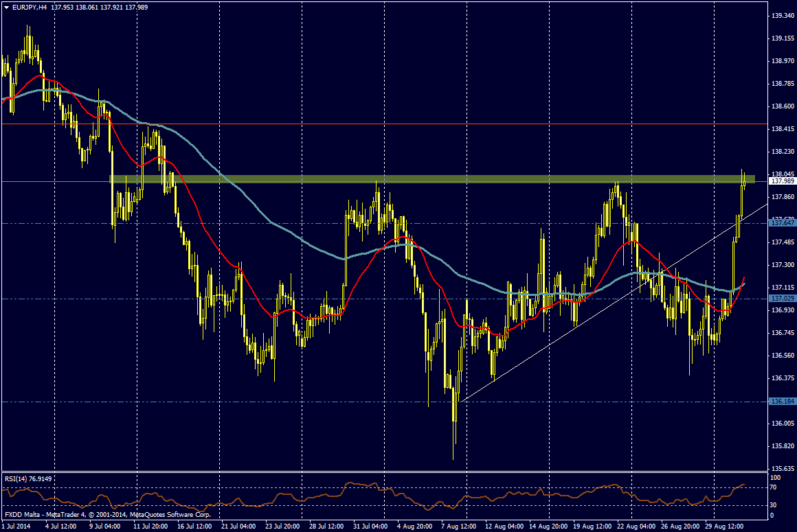This screenshot has height=532, width=797.
Task: Click the RSI scale value 70
Action: tap(773, 487)
